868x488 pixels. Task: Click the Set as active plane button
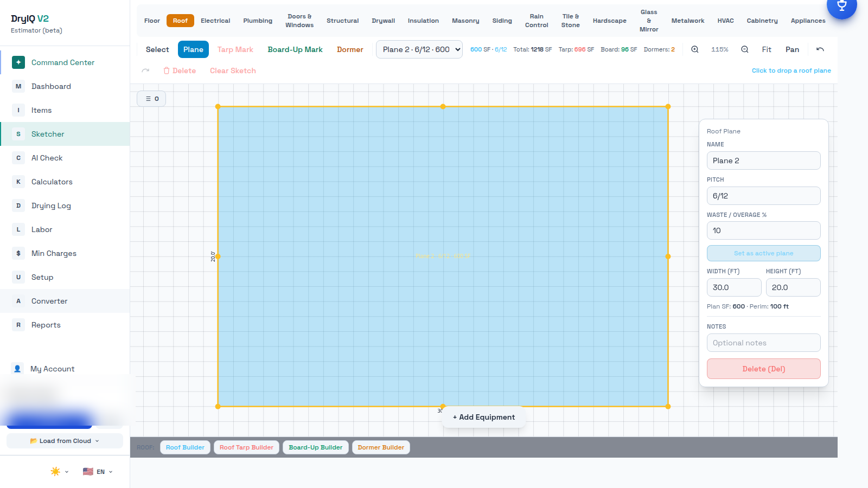[x=763, y=253]
